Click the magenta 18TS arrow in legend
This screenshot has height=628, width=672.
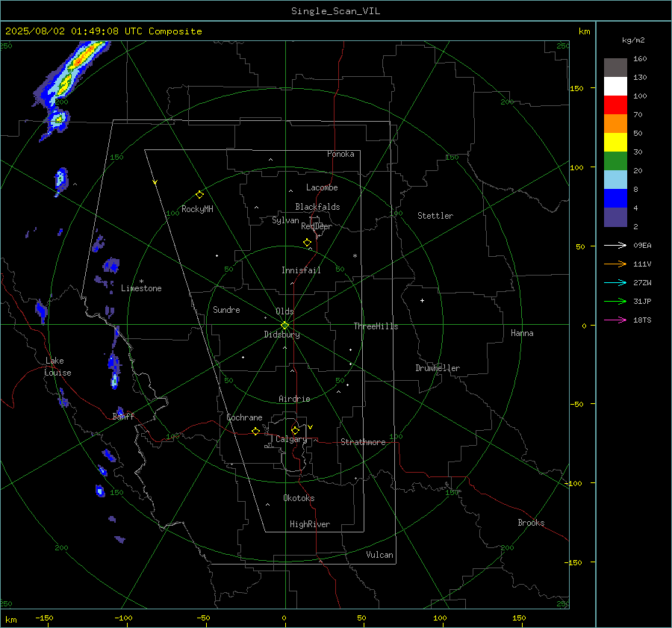(615, 320)
